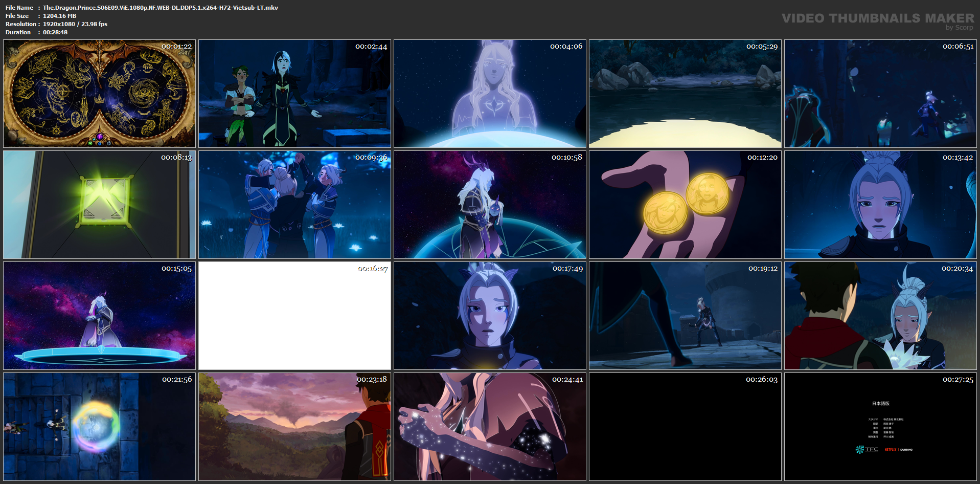Open the frame captured at 00:04:06
Image resolution: width=980 pixels, height=484 pixels.
pyautogui.click(x=490, y=94)
